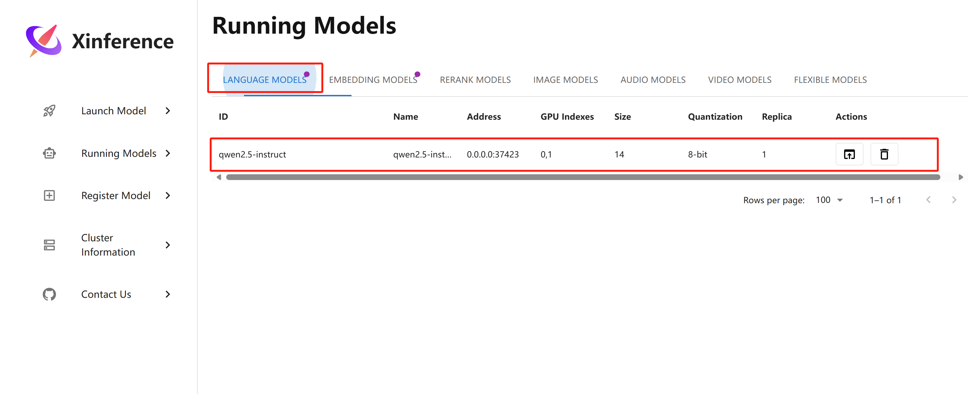Click the GPU Indexes column header
Image resolution: width=980 pixels, height=394 pixels.
tap(567, 117)
